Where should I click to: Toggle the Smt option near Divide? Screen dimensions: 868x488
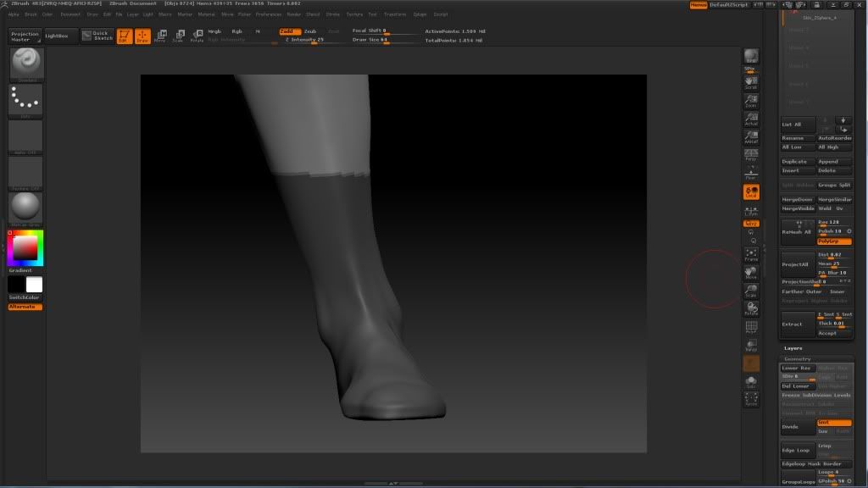pyautogui.click(x=834, y=422)
